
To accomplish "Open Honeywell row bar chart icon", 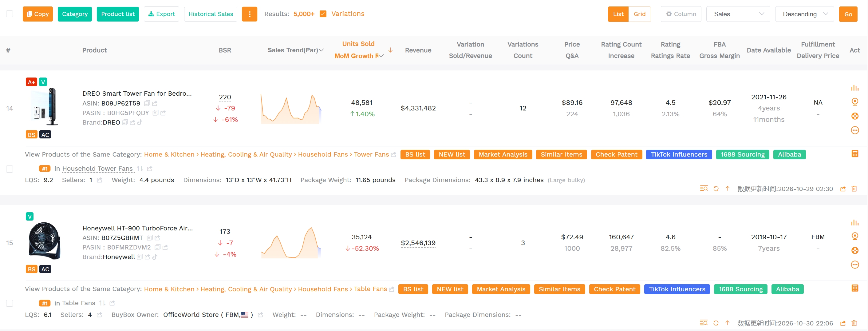I will pyautogui.click(x=854, y=223).
